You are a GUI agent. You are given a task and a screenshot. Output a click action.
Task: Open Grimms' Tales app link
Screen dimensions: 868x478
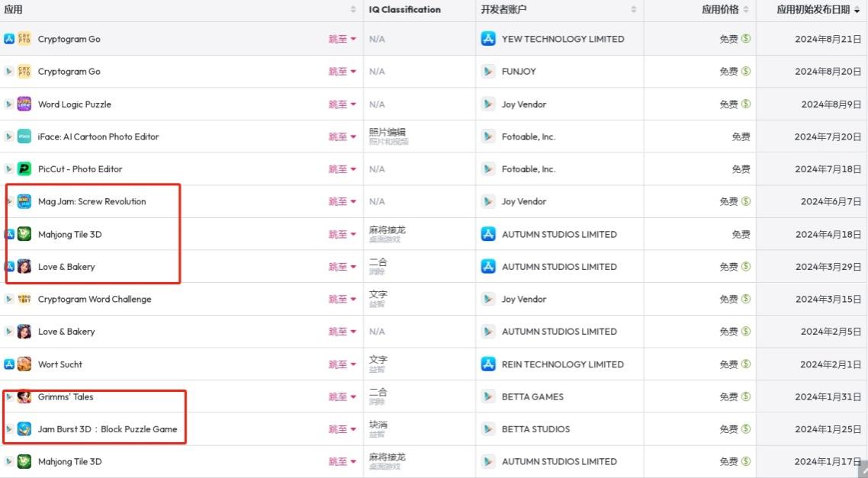point(66,396)
